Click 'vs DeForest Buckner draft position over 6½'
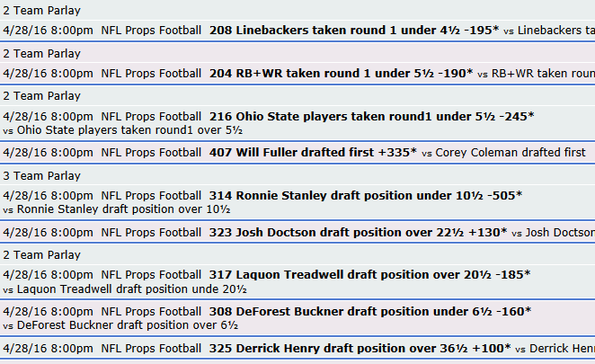The height and width of the screenshot is (364, 595). (120, 325)
